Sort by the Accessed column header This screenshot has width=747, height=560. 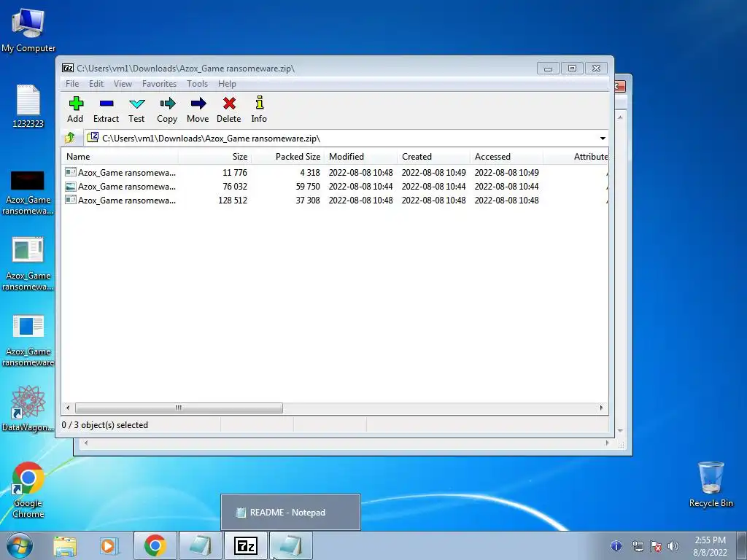[506, 157]
